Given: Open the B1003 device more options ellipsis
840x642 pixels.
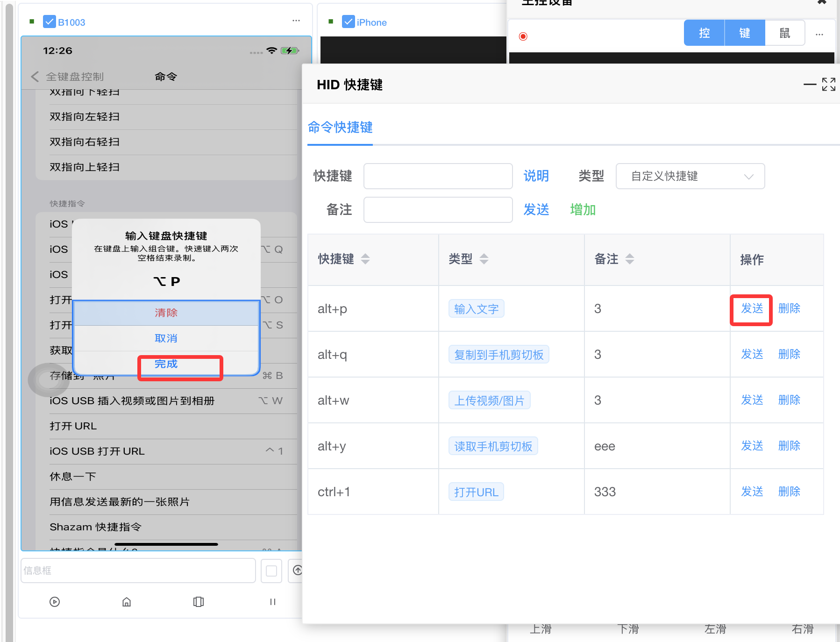Looking at the screenshot, I should [x=296, y=21].
